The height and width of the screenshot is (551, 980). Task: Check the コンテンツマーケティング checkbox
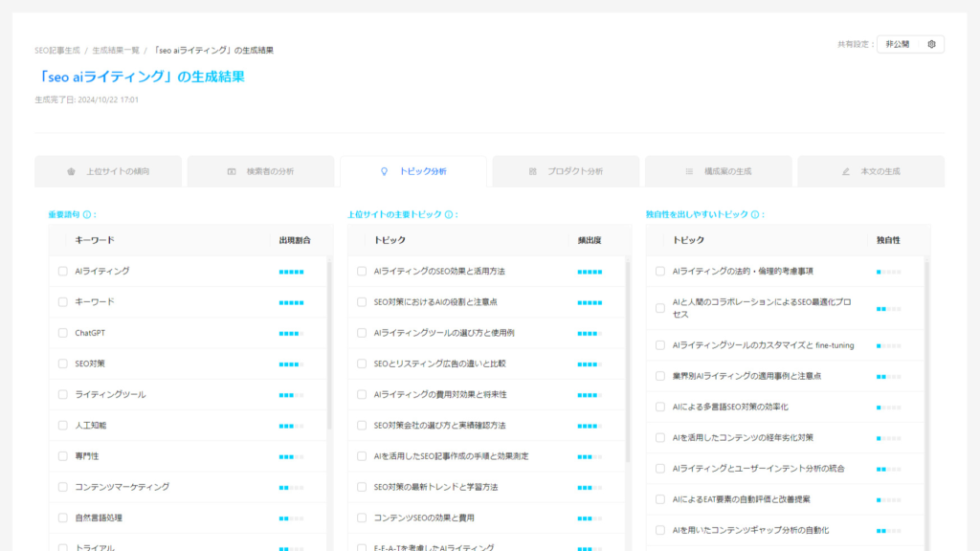coord(62,487)
